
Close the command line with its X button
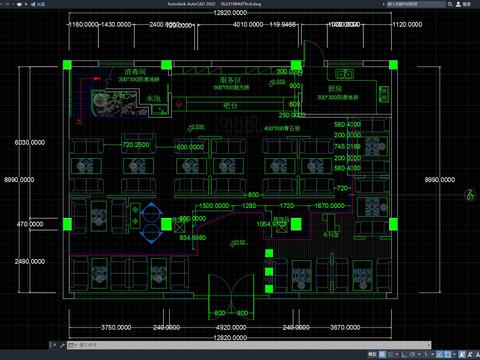[x=53, y=345]
